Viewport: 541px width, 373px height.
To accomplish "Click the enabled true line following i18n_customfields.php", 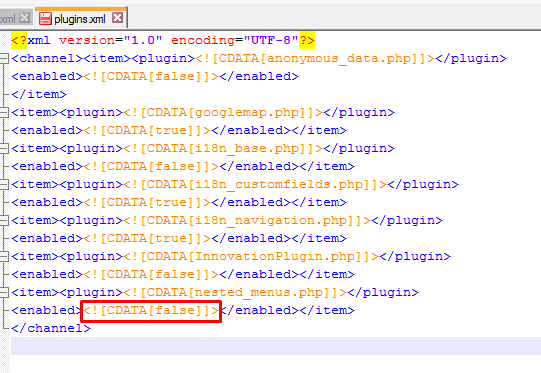I will pos(179,202).
